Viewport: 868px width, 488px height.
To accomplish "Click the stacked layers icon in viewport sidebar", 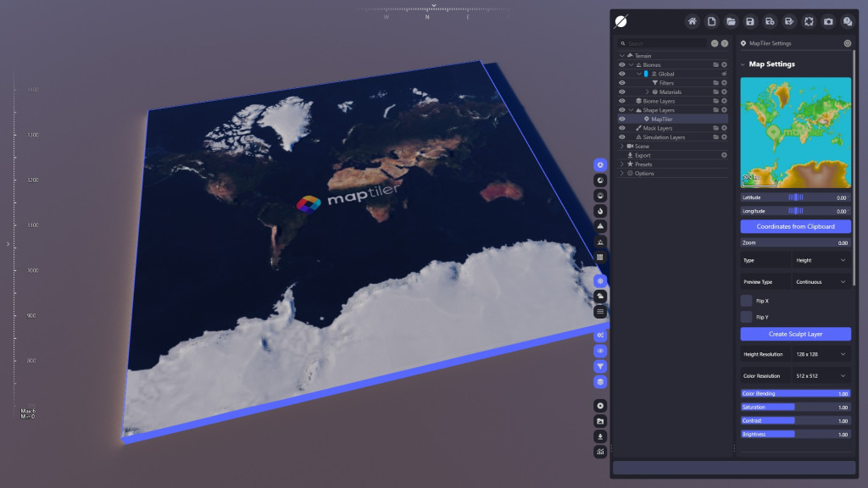I will [600, 382].
